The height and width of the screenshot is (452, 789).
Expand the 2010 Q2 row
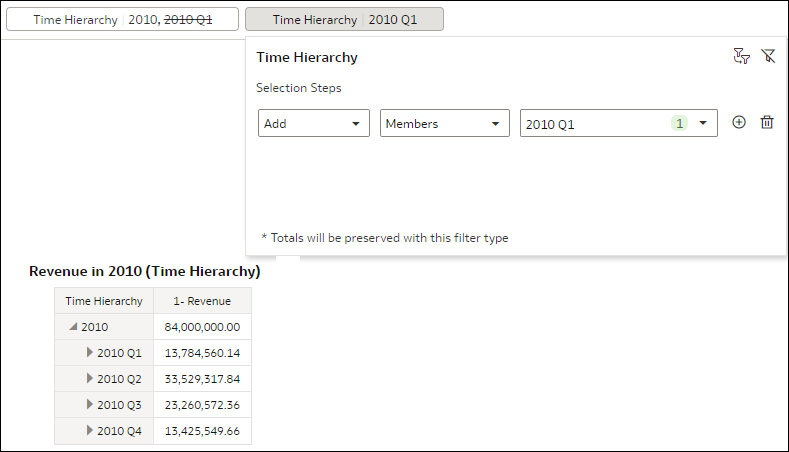tap(90, 379)
